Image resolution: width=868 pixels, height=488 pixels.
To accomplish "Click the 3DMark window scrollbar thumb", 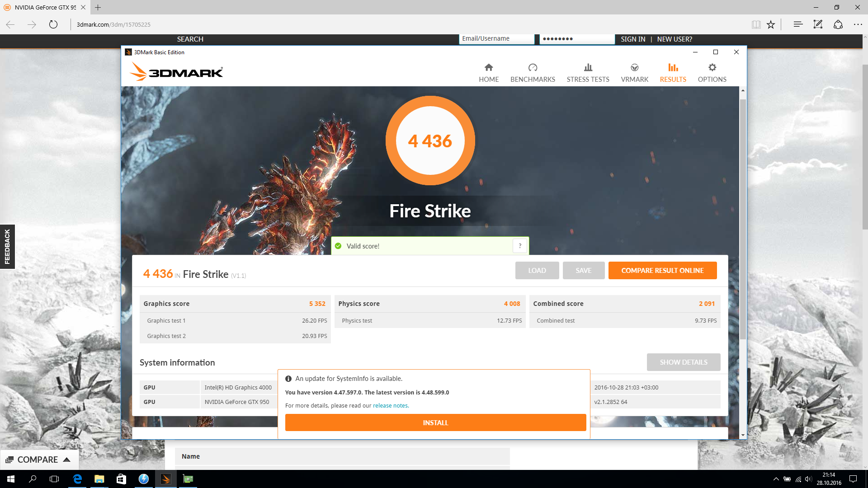I will (x=743, y=219).
